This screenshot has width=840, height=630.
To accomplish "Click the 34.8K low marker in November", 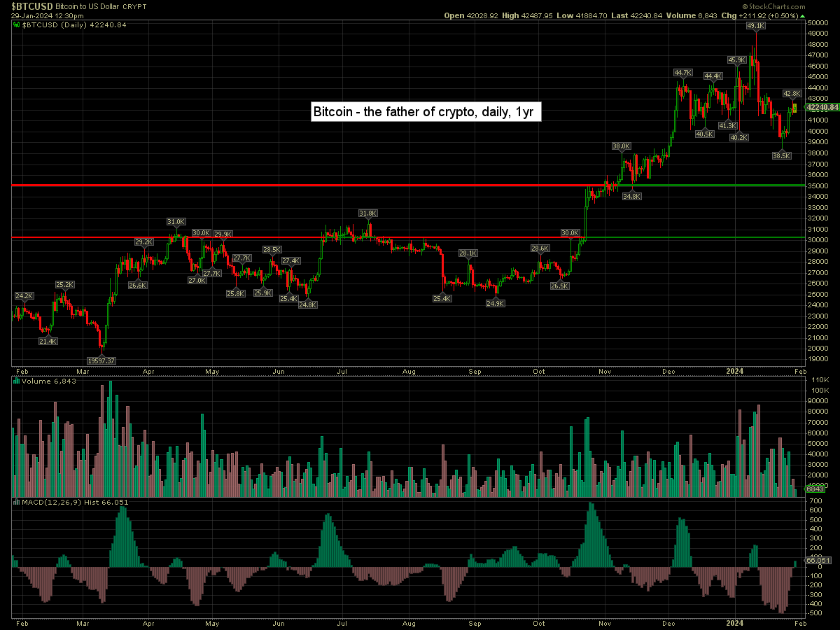I will (631, 197).
